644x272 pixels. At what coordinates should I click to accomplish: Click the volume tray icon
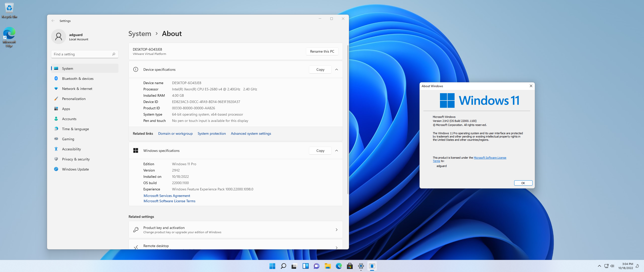pyautogui.click(x=612, y=266)
